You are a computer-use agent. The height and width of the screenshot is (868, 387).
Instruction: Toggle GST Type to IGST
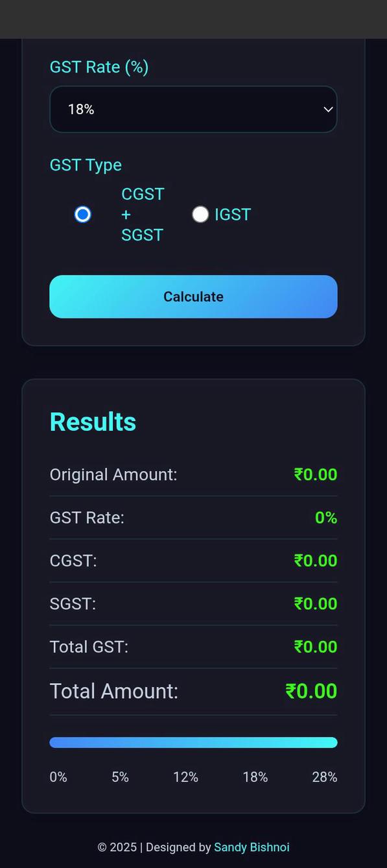click(x=200, y=214)
